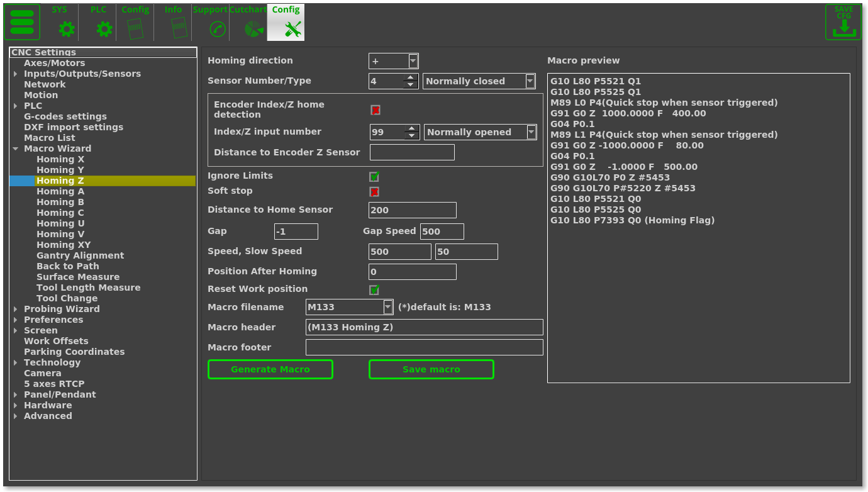The height and width of the screenshot is (492, 868).
Task: Open the Tool Change macro page
Action: [x=67, y=298]
